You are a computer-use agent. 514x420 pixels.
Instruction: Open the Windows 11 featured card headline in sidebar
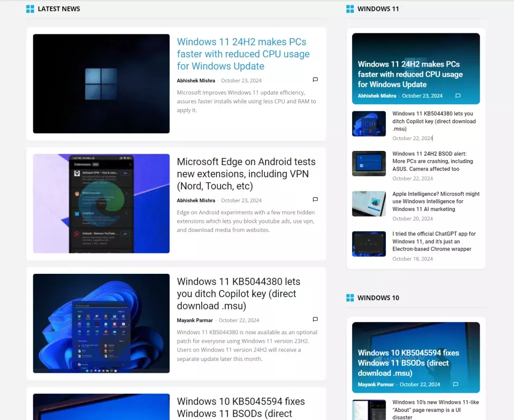(x=410, y=74)
